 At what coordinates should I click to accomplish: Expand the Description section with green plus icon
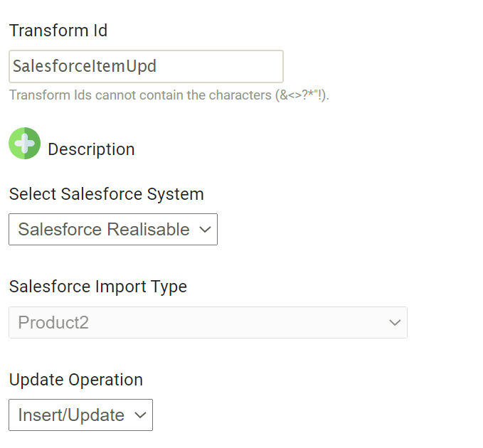click(24, 144)
